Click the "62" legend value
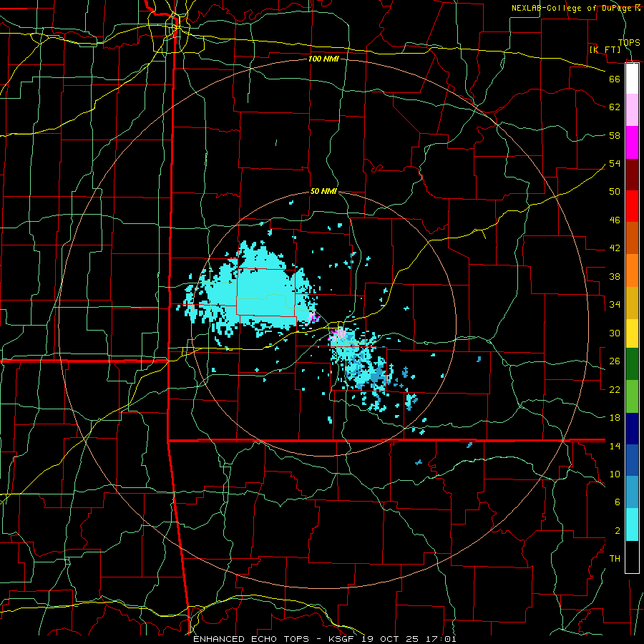The width and height of the screenshot is (644, 644). pos(615,107)
